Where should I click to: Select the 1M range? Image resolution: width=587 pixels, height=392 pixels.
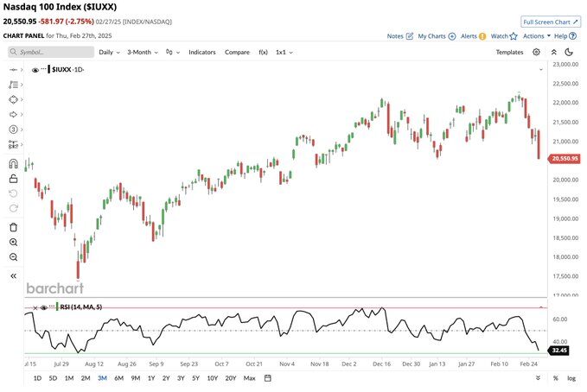pos(69,378)
